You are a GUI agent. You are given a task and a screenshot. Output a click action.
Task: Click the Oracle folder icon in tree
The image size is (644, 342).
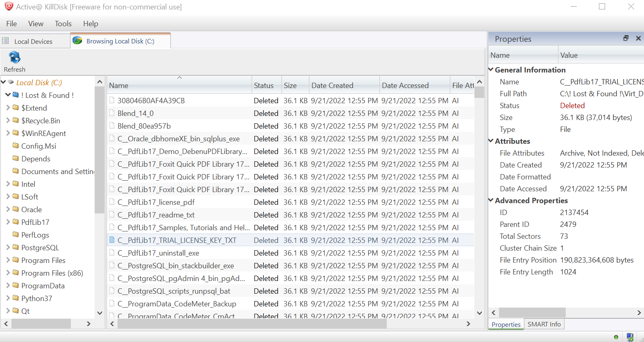[x=16, y=209]
